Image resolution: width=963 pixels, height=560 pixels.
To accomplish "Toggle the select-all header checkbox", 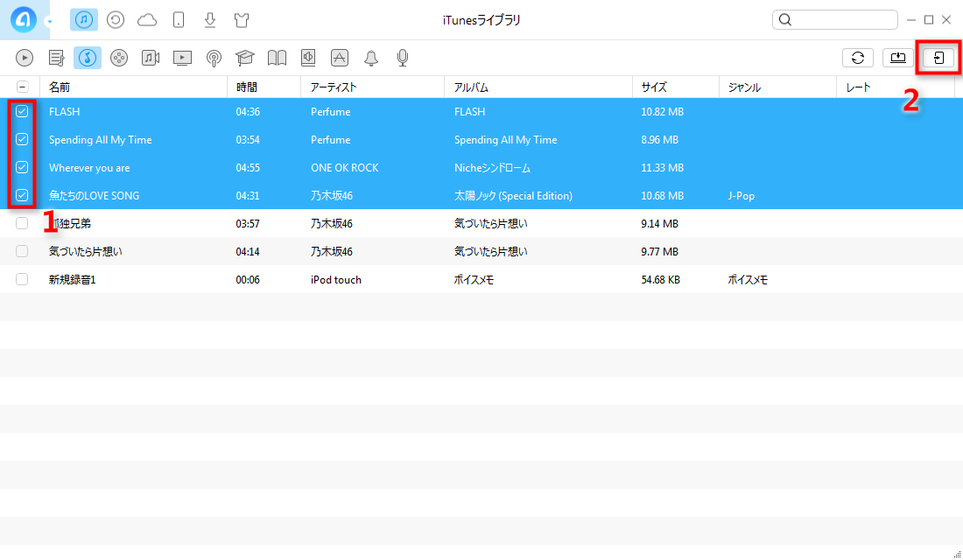I will click(x=22, y=87).
